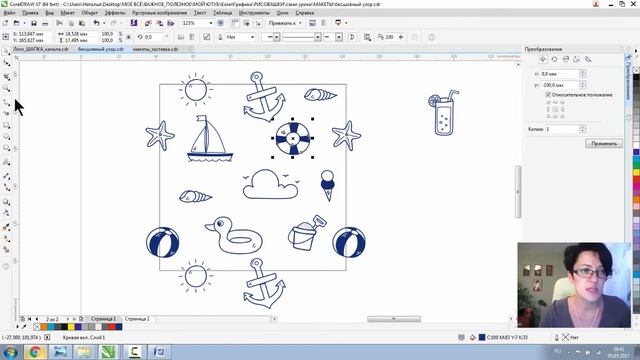The height and width of the screenshot is (360, 640).
Task: Expand the undo history dropdown arrow
Action: [104, 23]
